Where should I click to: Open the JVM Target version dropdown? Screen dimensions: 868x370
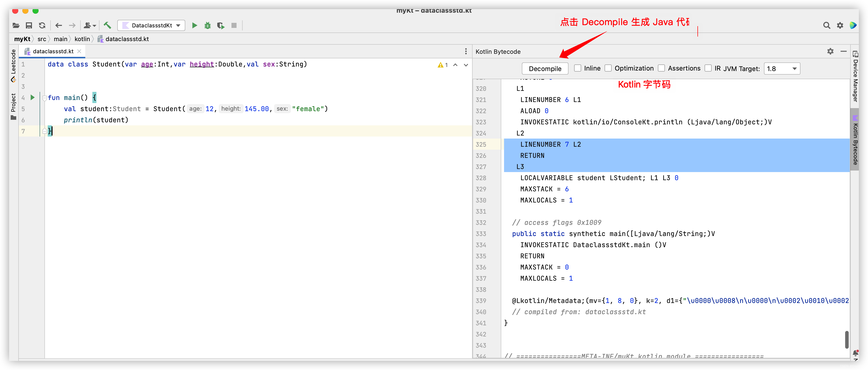click(782, 69)
